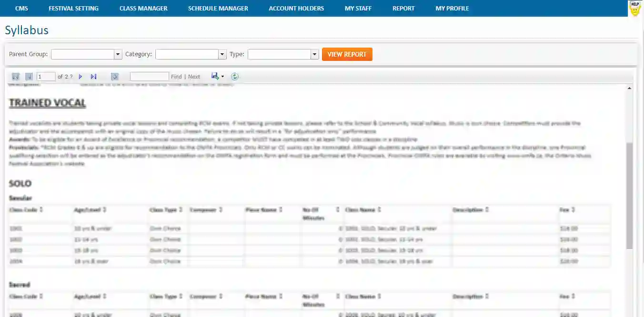Click back to parent report icon
644x317 pixels.
[115, 77]
